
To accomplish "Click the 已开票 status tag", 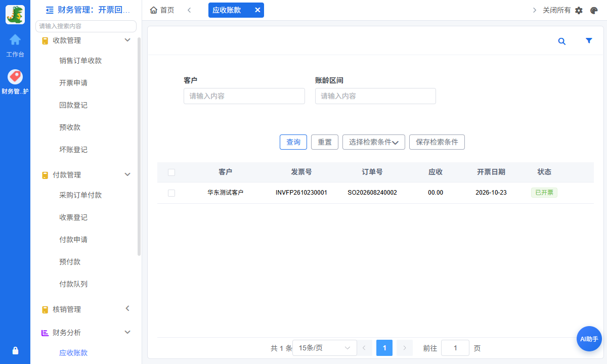I will coord(544,193).
